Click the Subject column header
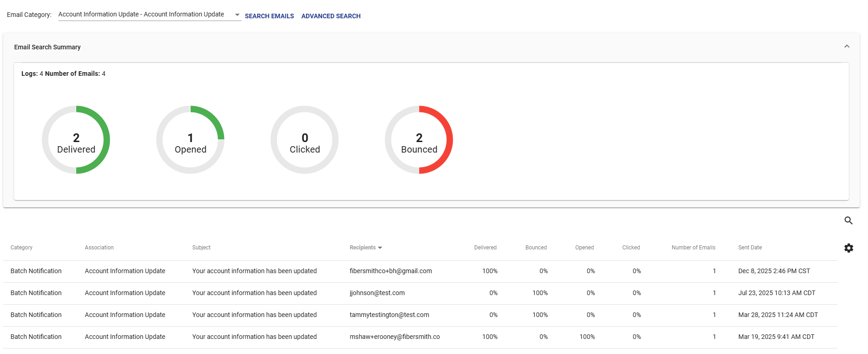868x354 pixels. click(x=201, y=248)
